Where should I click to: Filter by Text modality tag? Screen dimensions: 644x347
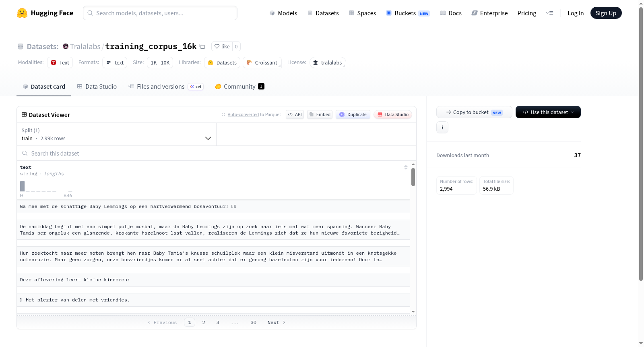click(60, 62)
